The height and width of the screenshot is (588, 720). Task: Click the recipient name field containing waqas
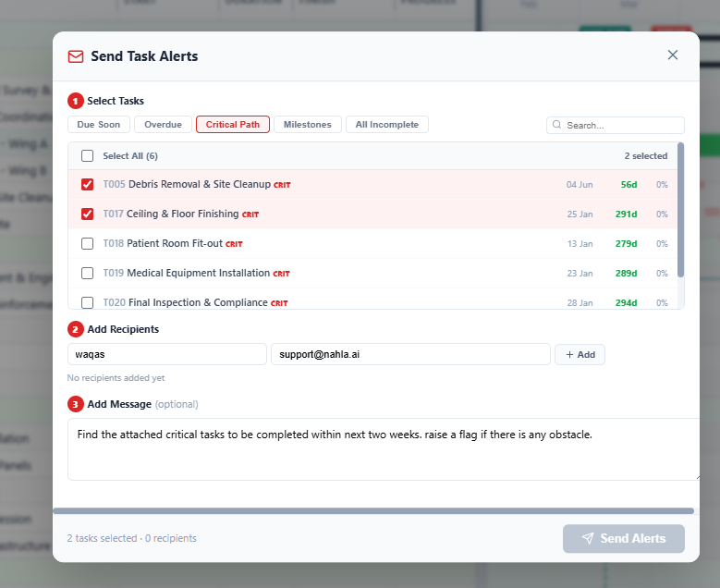pyautogui.click(x=167, y=354)
